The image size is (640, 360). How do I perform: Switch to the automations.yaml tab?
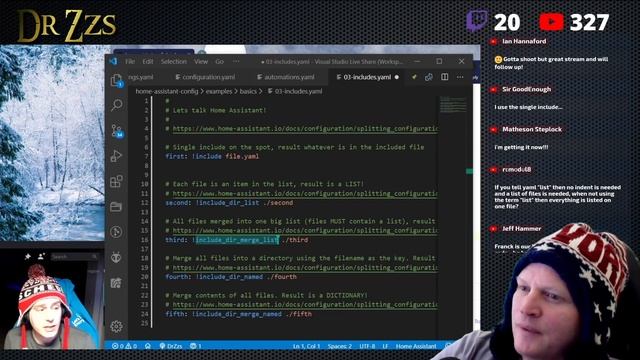point(286,77)
